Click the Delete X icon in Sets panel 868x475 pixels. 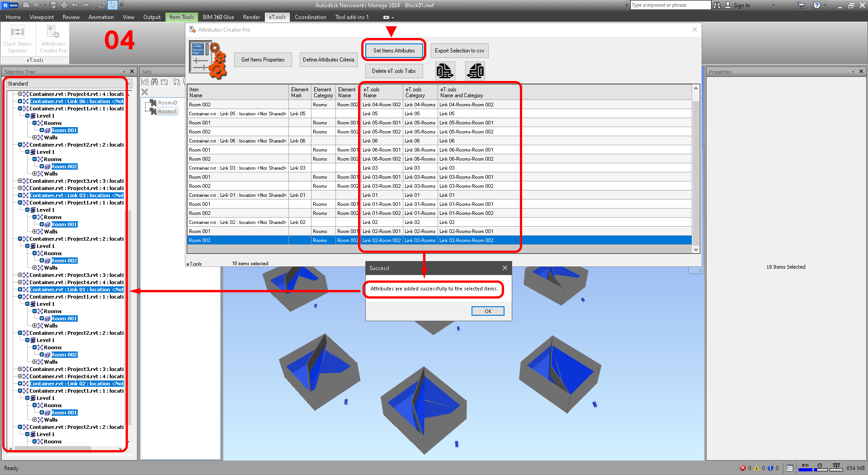click(145, 92)
